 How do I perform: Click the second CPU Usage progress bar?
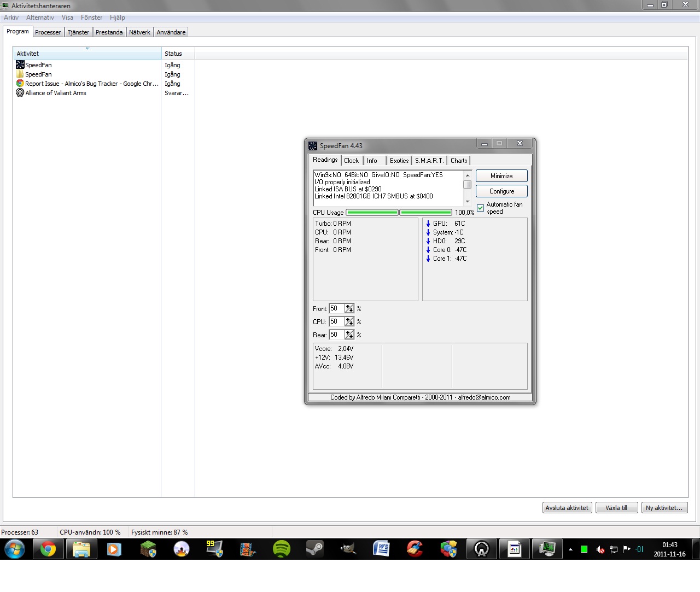(x=425, y=213)
